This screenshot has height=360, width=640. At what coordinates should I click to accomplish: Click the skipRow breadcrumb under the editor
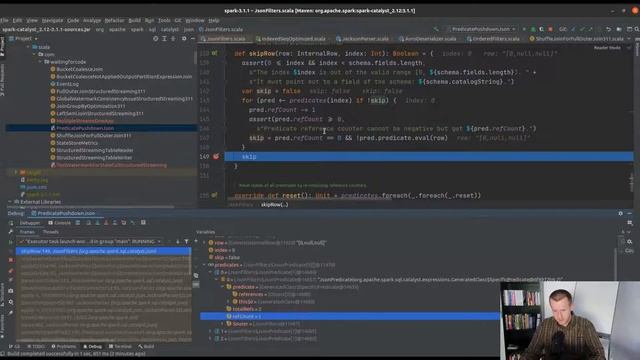tap(274, 204)
